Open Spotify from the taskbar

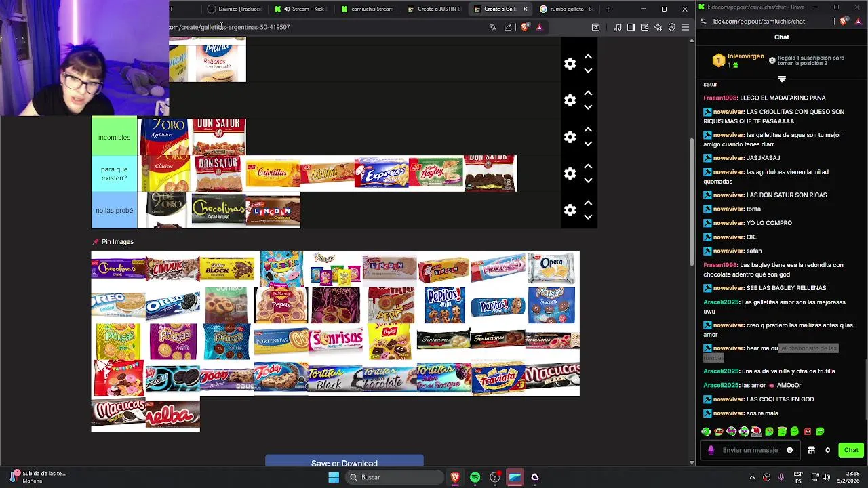(475, 477)
